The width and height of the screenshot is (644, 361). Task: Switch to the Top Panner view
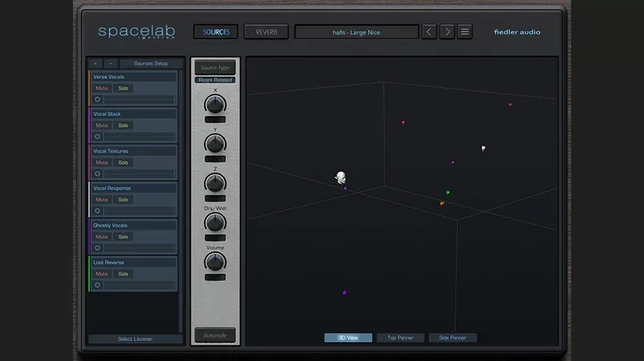point(400,337)
